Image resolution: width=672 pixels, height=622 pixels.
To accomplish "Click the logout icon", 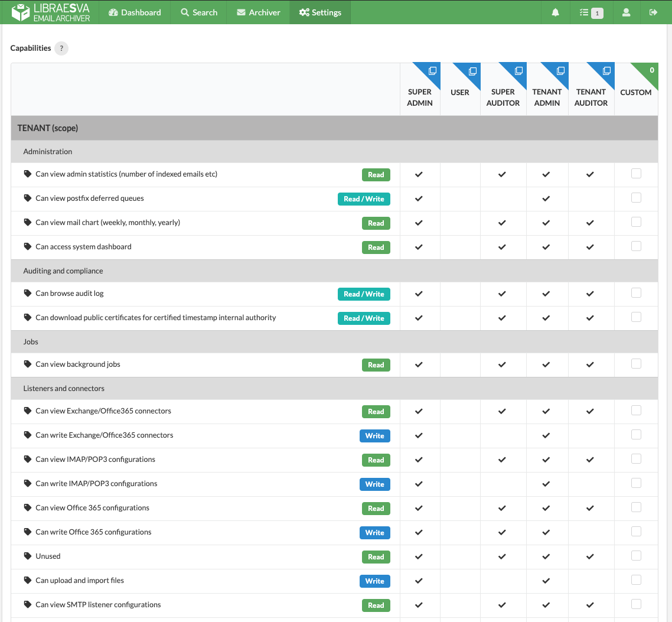I will [653, 12].
